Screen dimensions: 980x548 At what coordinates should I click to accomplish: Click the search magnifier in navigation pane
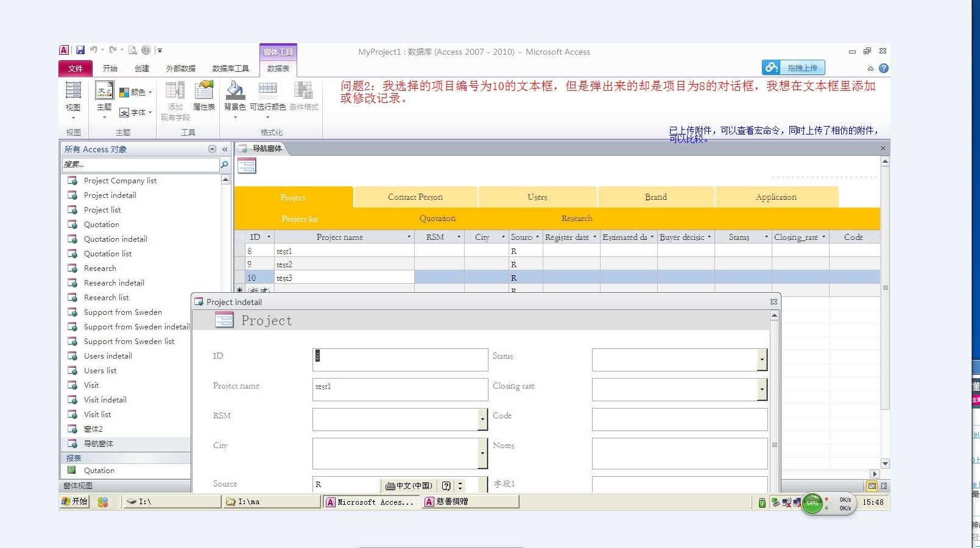[x=224, y=164]
